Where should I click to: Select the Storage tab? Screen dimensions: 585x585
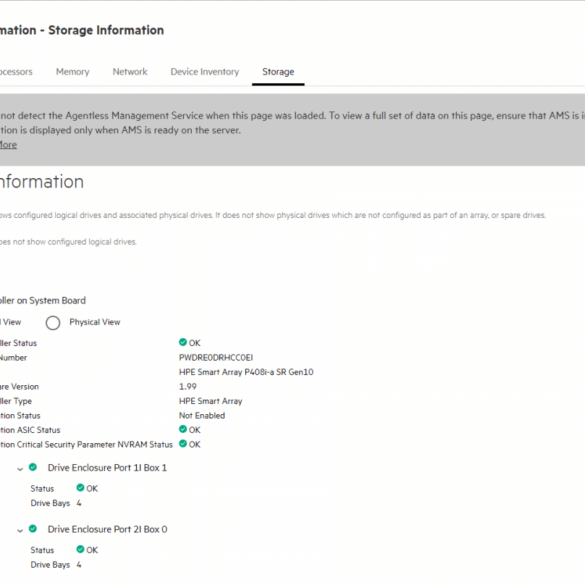coord(278,72)
